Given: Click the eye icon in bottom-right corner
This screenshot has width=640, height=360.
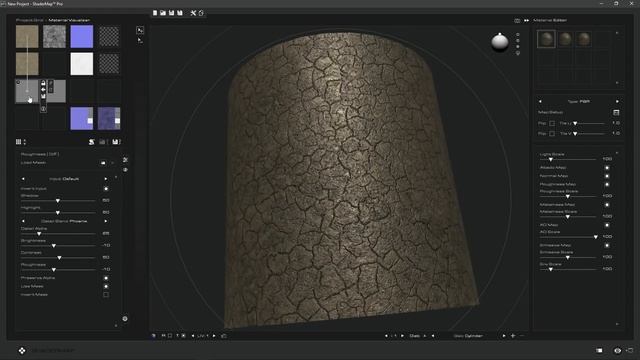Looking at the screenshot, I should click(x=618, y=351).
